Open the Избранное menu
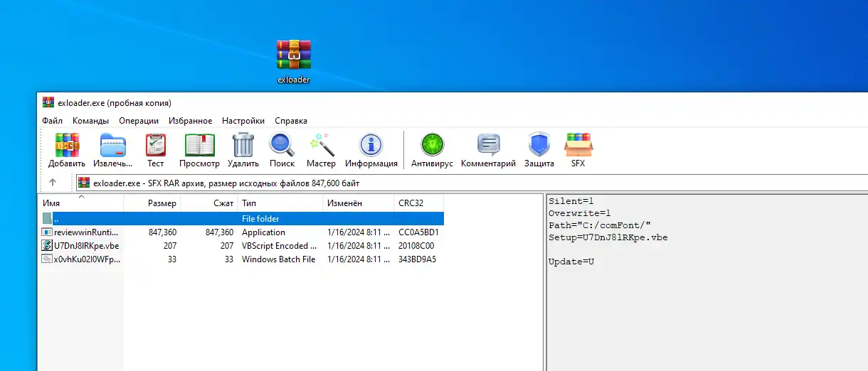Image resolution: width=868 pixels, height=371 pixels. tap(190, 121)
